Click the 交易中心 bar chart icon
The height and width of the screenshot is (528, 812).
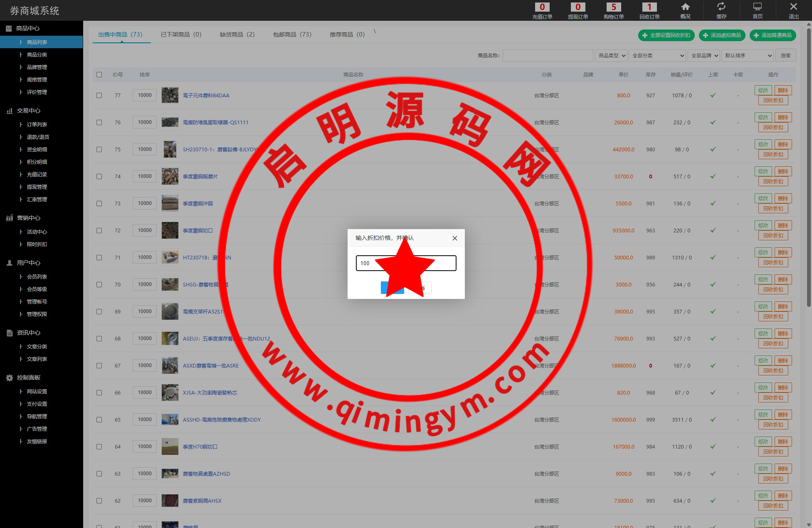tap(10, 111)
